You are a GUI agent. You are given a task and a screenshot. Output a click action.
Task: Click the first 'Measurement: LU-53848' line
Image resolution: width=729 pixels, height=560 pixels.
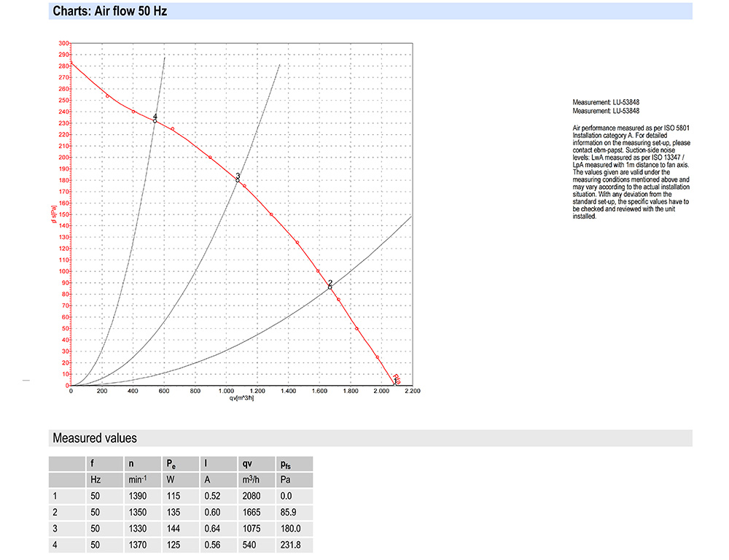606,102
